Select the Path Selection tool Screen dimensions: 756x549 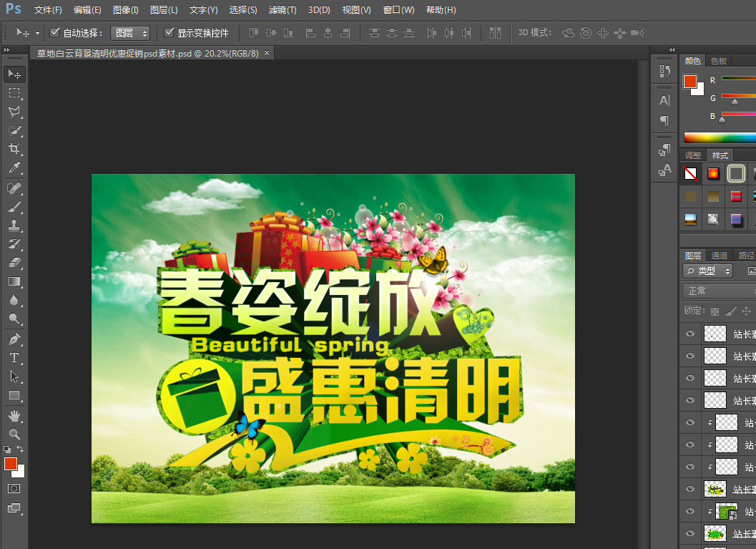tap(14, 376)
